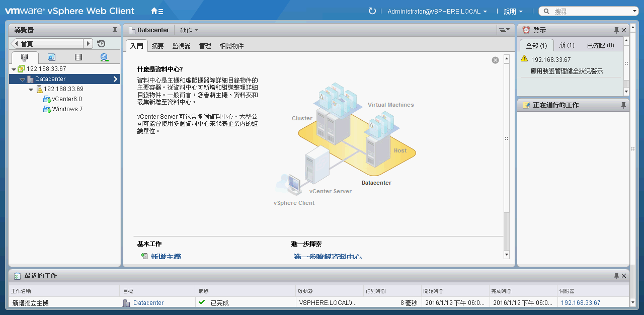Switch to VMs and Templates inventory view
644x315 pixels.
point(51,57)
